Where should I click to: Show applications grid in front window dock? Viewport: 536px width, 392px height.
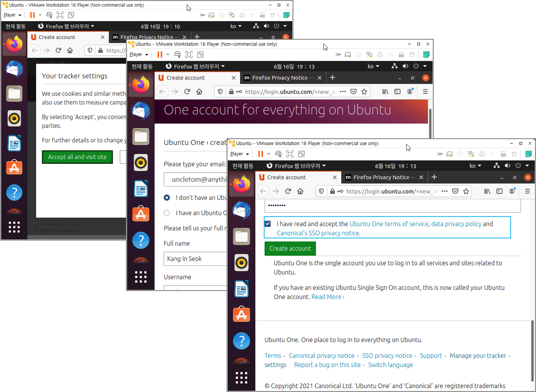click(x=241, y=377)
